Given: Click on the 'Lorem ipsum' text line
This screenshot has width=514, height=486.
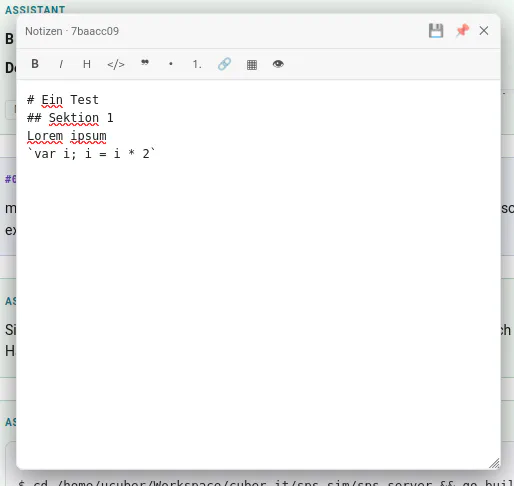Looking at the screenshot, I should click(67, 136).
